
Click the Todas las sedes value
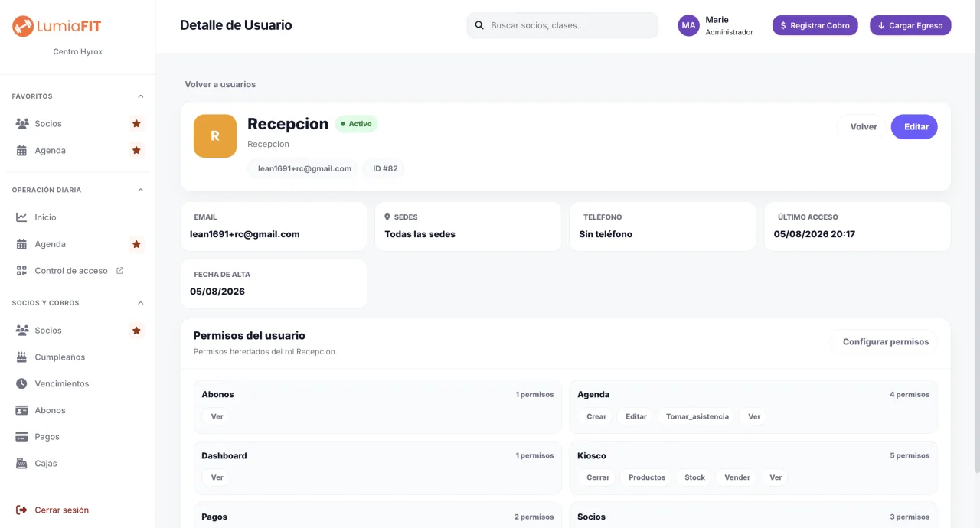point(420,234)
